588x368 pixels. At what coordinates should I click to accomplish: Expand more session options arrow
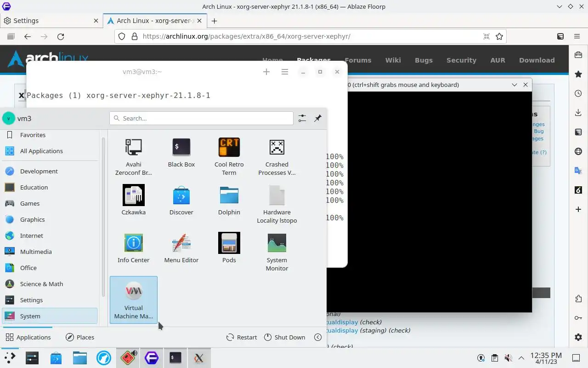tap(318, 337)
